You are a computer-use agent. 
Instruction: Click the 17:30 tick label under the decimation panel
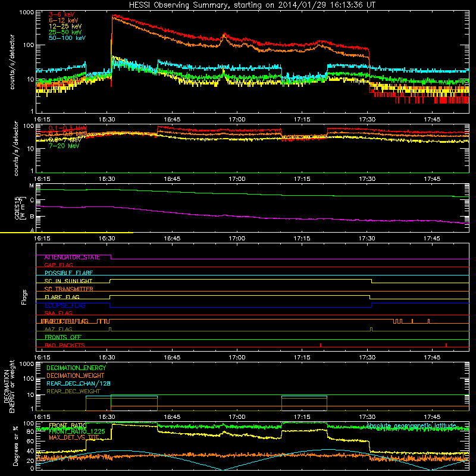367,417
